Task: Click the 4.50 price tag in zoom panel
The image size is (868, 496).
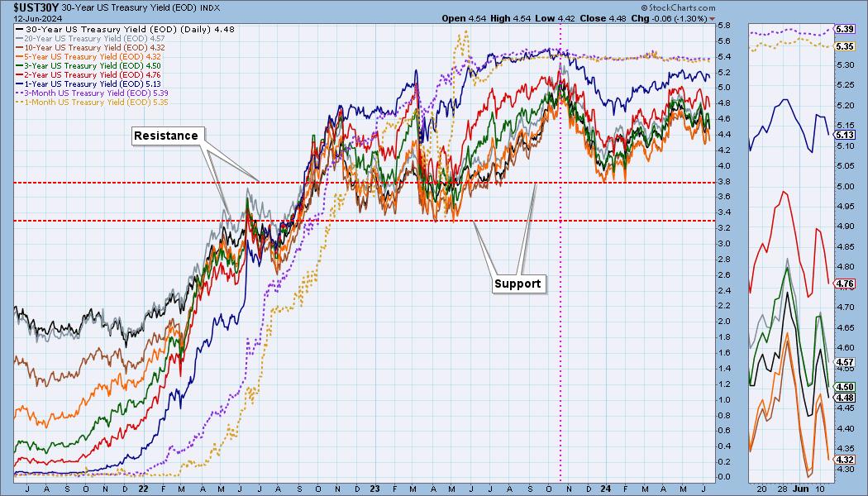Action: (845, 388)
